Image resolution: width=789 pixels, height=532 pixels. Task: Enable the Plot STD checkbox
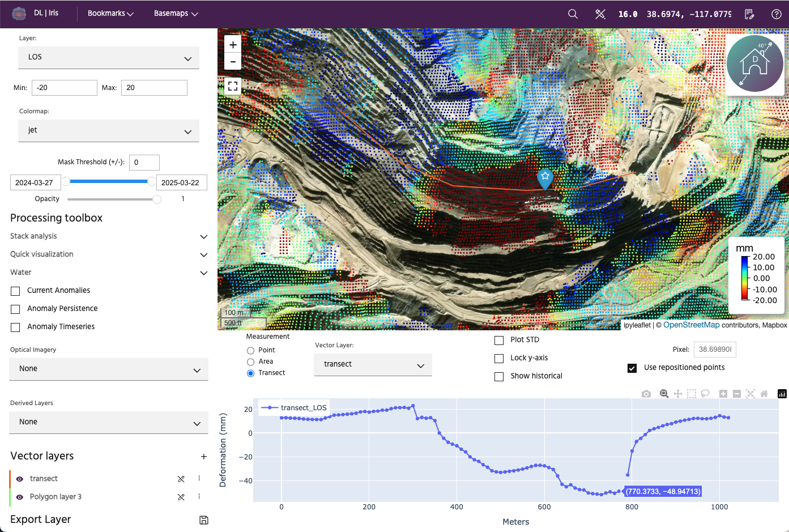click(x=499, y=341)
